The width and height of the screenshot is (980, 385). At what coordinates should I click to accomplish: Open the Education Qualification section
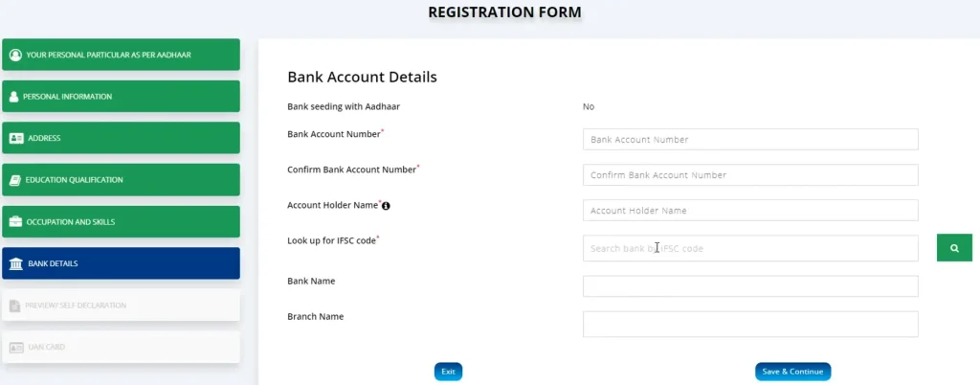[x=120, y=180]
